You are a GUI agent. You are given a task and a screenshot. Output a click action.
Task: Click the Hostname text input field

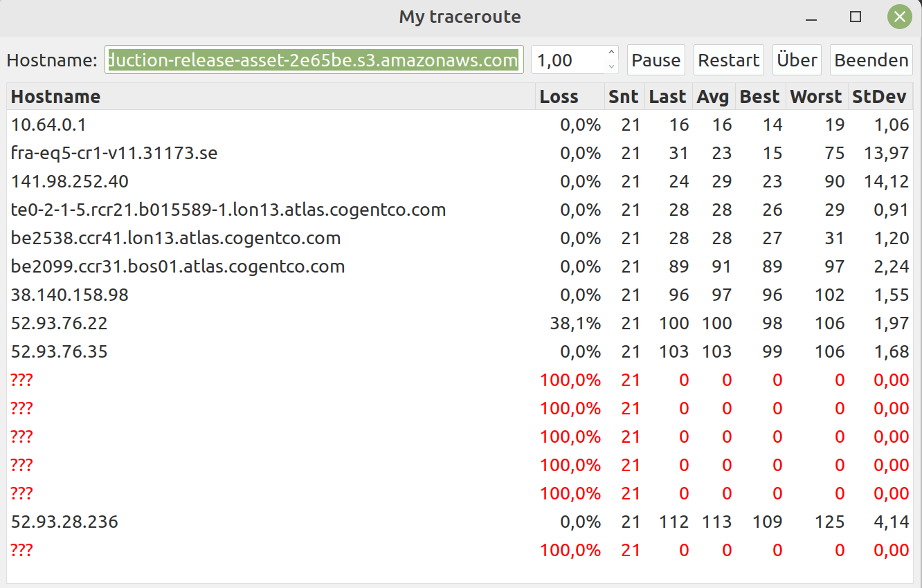click(314, 60)
